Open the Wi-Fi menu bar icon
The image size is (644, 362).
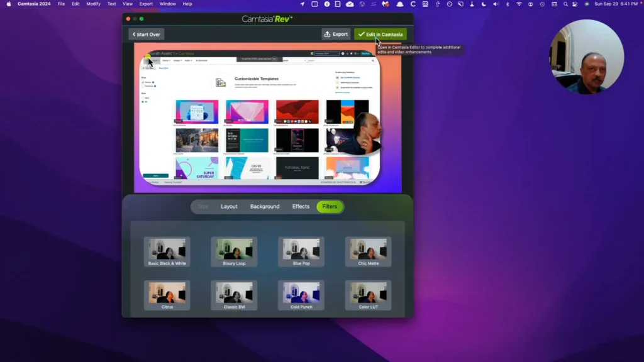tap(519, 4)
